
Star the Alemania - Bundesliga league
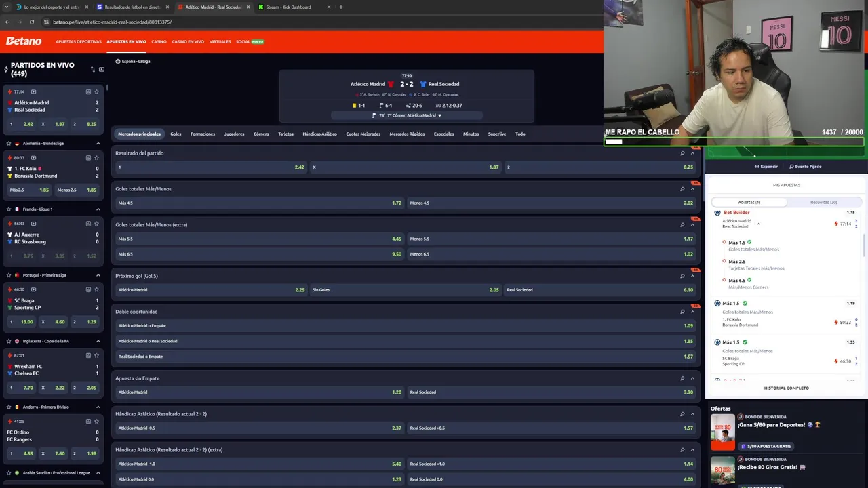(x=8, y=144)
